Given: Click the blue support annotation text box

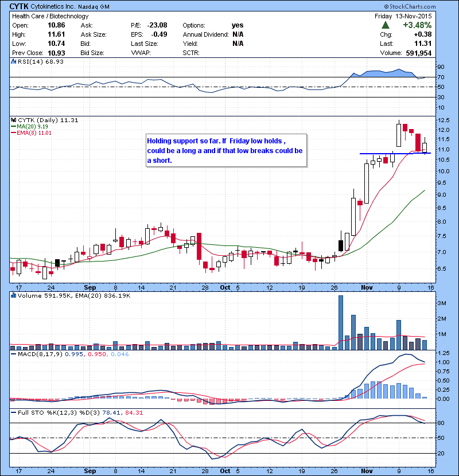Looking at the screenshot, I should [226, 151].
